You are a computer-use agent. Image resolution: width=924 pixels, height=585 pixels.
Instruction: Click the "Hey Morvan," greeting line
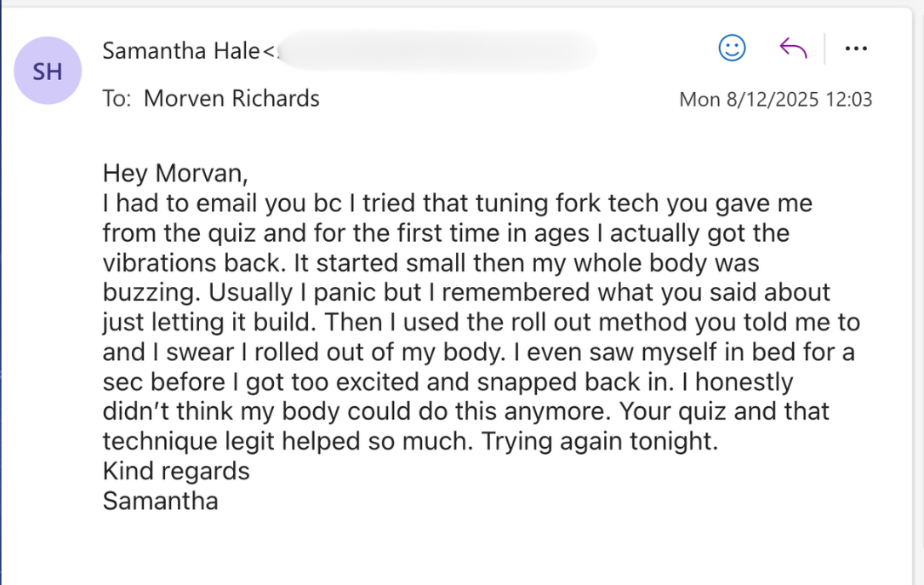(x=175, y=174)
